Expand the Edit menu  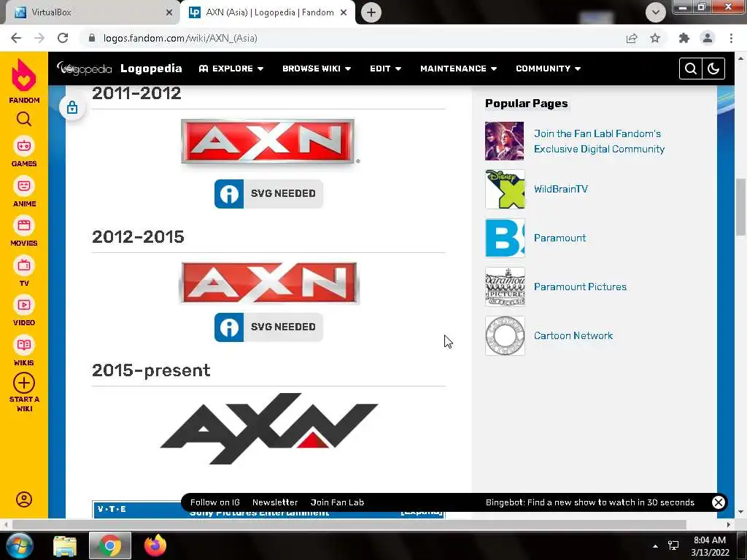[385, 69]
